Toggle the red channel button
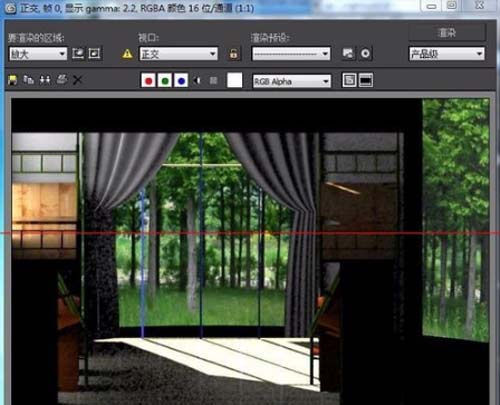The height and width of the screenshot is (405, 500). coord(148,81)
